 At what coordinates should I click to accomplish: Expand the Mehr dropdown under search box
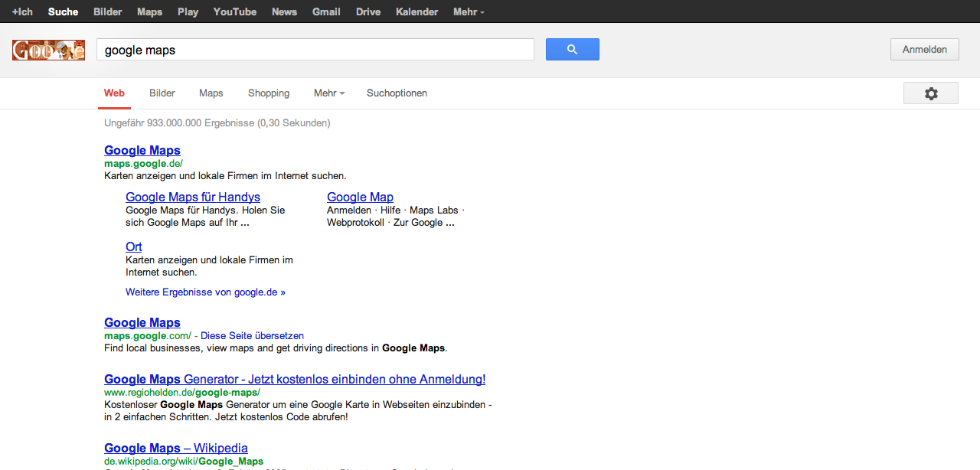tap(329, 93)
